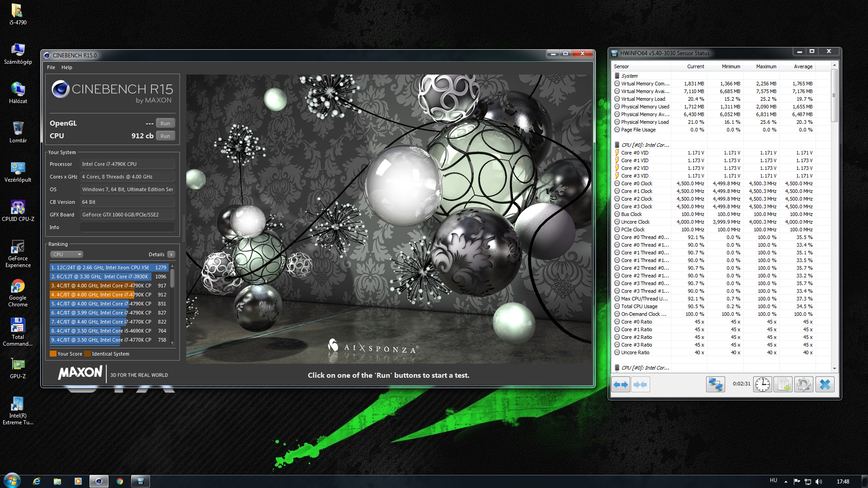Launch GPU-Z from the desktop

pyautogui.click(x=18, y=368)
